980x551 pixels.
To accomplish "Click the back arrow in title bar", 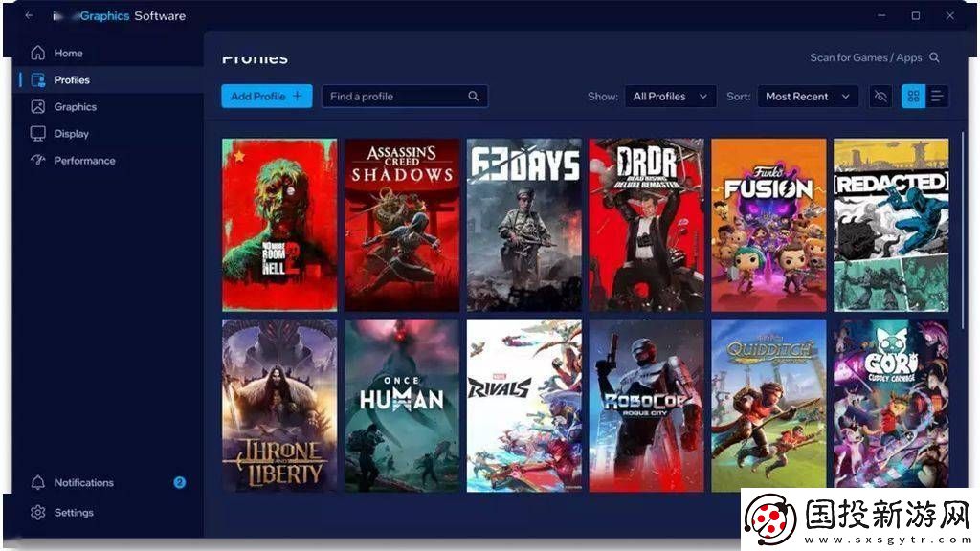I will coord(29,15).
